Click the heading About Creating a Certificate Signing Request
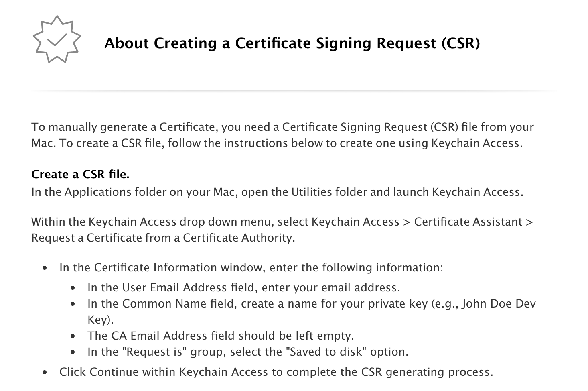This screenshot has height=391, width=588. (x=292, y=43)
